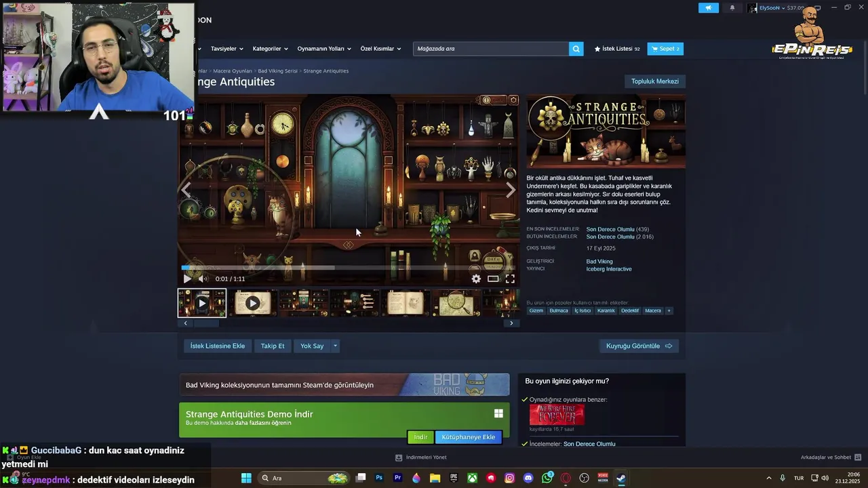Open Arkadaşlar ve Sohbet panel
The width and height of the screenshot is (868, 488).
pyautogui.click(x=831, y=457)
